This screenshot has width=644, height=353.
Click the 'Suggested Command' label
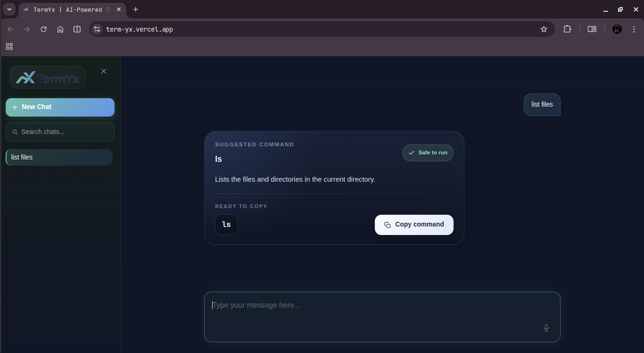point(255,144)
